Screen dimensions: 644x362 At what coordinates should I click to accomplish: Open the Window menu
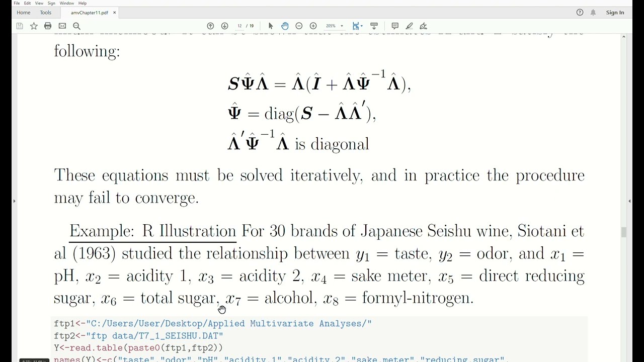(x=67, y=3)
